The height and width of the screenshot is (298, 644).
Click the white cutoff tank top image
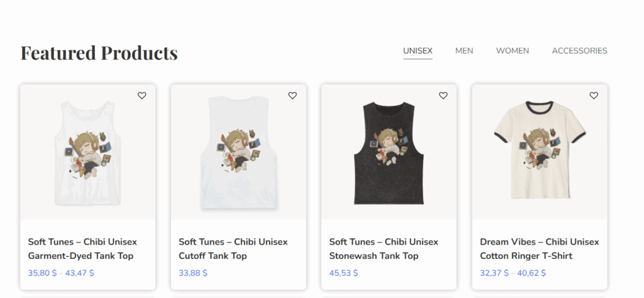238,153
